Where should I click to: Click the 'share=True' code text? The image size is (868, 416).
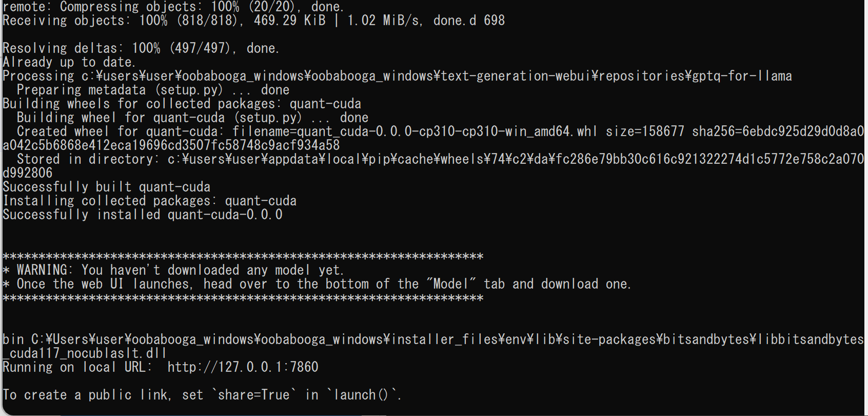254,395
